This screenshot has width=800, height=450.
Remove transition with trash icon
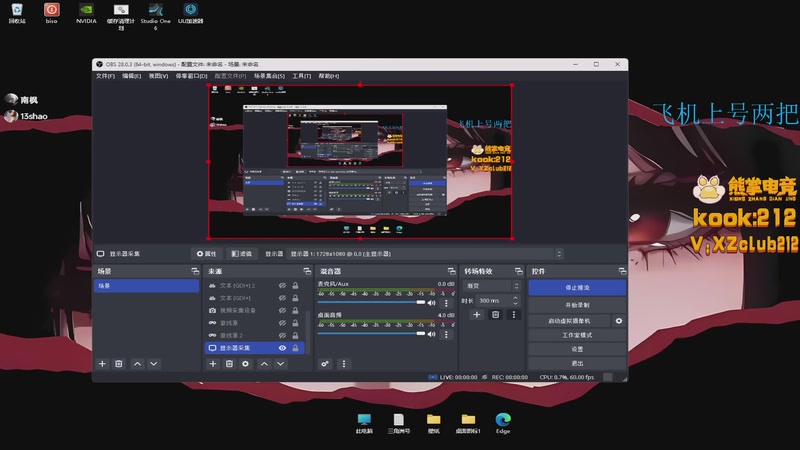pyautogui.click(x=495, y=315)
